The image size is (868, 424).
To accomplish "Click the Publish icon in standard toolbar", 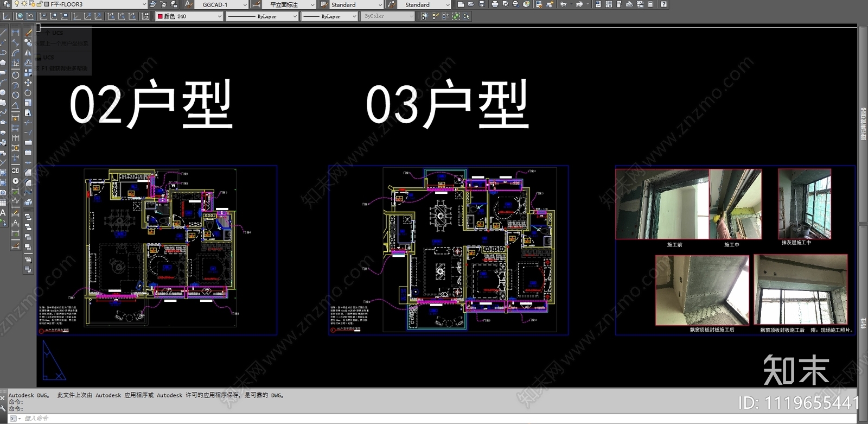I will coord(516,4).
